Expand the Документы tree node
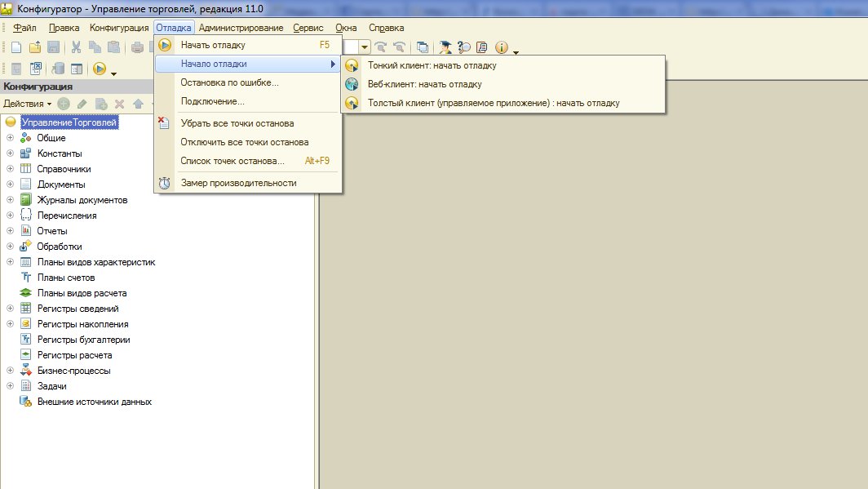The height and width of the screenshot is (489, 868). coord(10,184)
